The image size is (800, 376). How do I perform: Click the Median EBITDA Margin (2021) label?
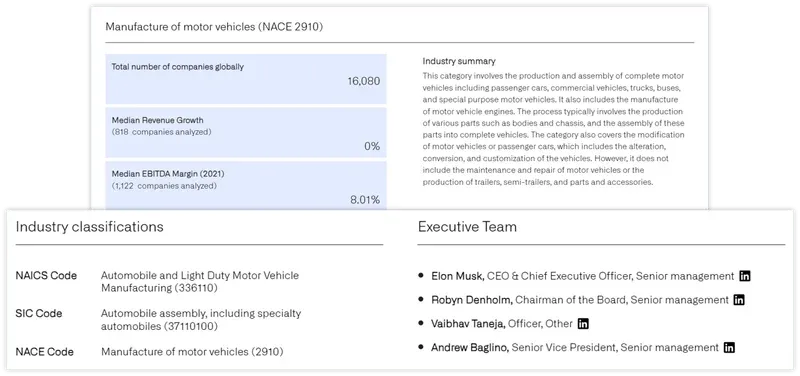click(168, 174)
